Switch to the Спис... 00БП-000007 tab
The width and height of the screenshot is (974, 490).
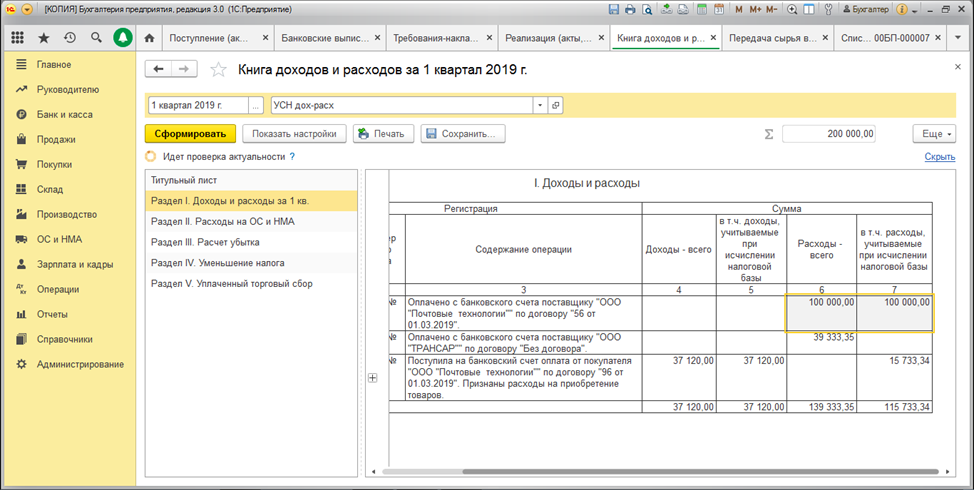click(885, 38)
